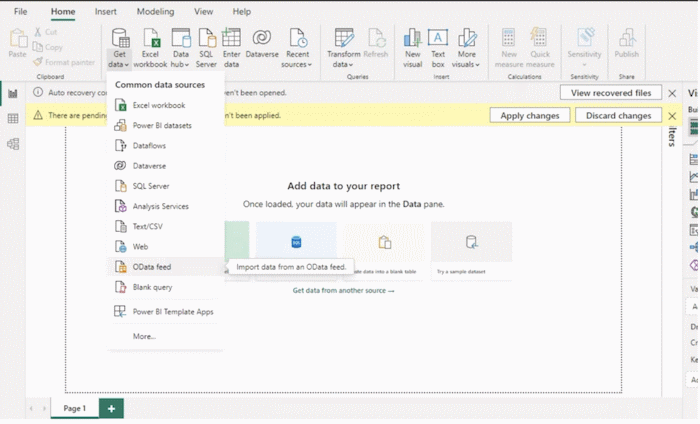Select Dataflows from the menu

(x=165, y=145)
